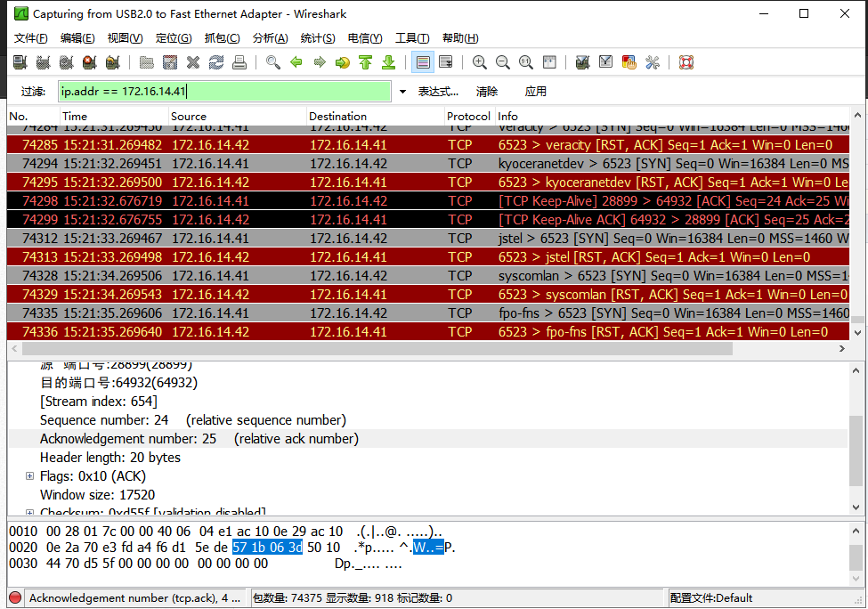Screen dimensions: 868x609
Task: Sort by the Info column header
Action: pyautogui.click(x=672, y=117)
